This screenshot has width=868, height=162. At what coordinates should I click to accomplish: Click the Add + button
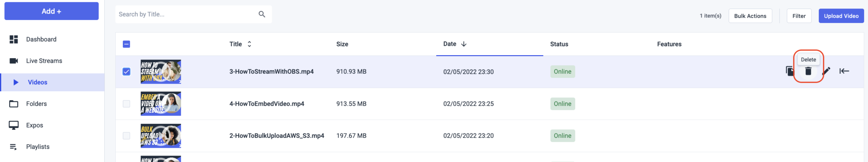[x=51, y=11]
